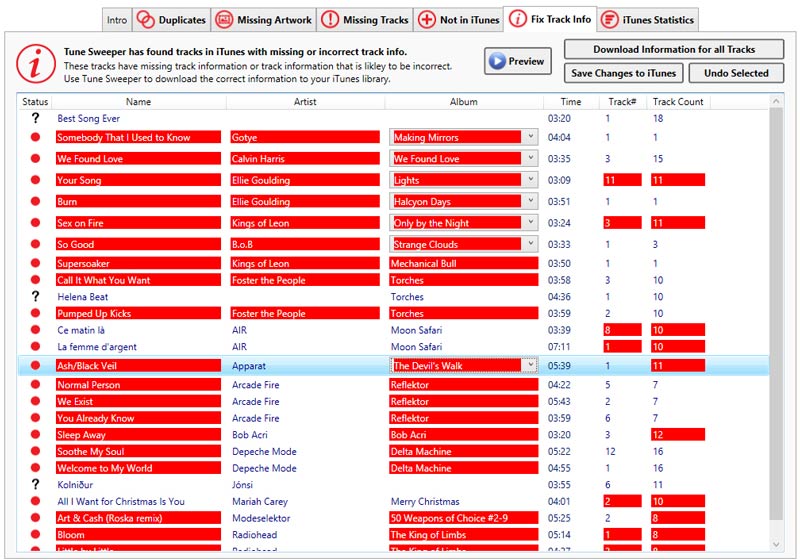The height and width of the screenshot is (560, 800).
Task: Open the Lights album dropdown
Action: (x=531, y=180)
